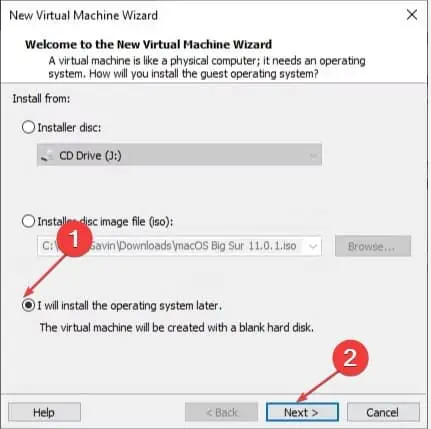Click the Browse... button
Viewport: 431px width, 429px height.
tap(373, 246)
